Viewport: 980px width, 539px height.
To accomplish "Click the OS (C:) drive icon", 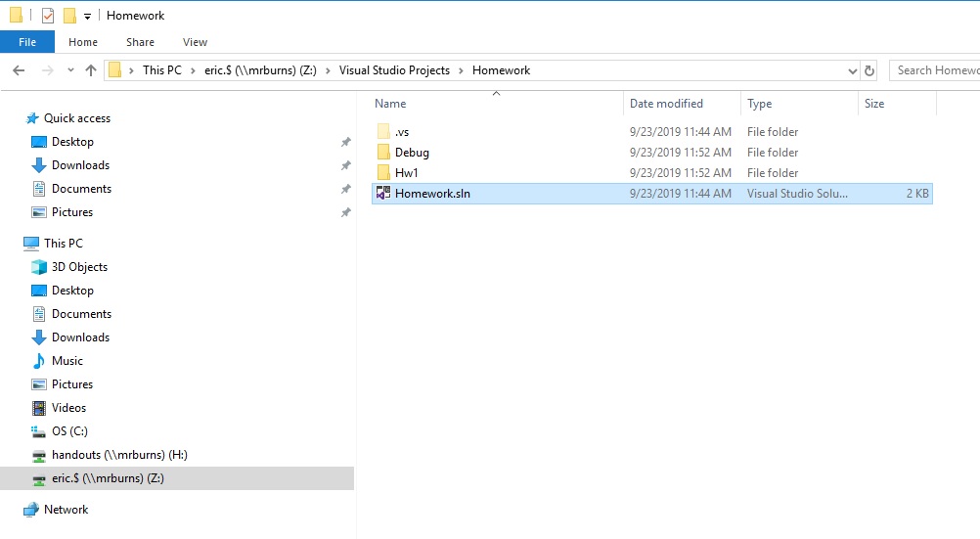I will point(39,431).
